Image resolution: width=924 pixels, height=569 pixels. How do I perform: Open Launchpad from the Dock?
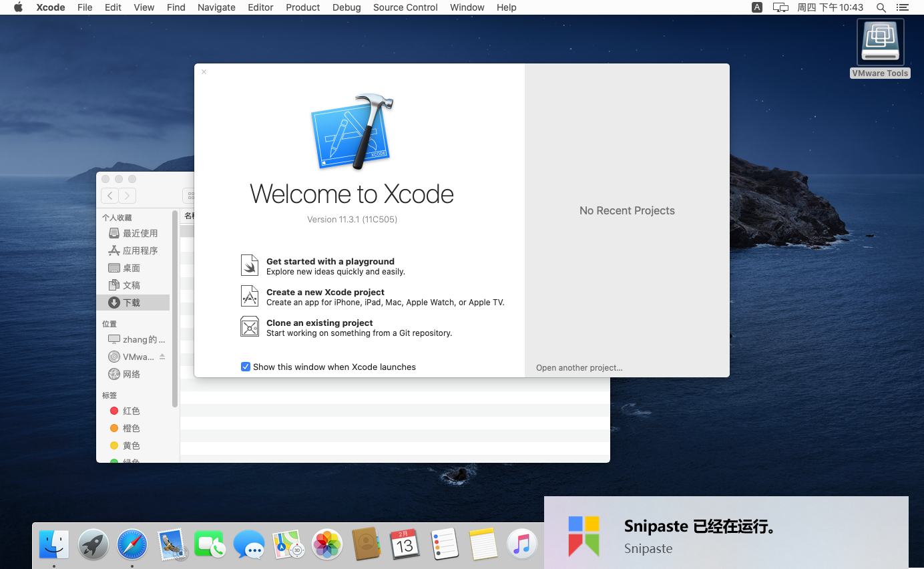pyautogui.click(x=93, y=544)
